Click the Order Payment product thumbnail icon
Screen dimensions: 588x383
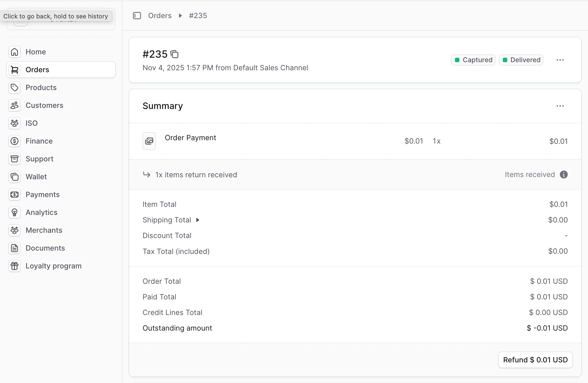click(149, 141)
